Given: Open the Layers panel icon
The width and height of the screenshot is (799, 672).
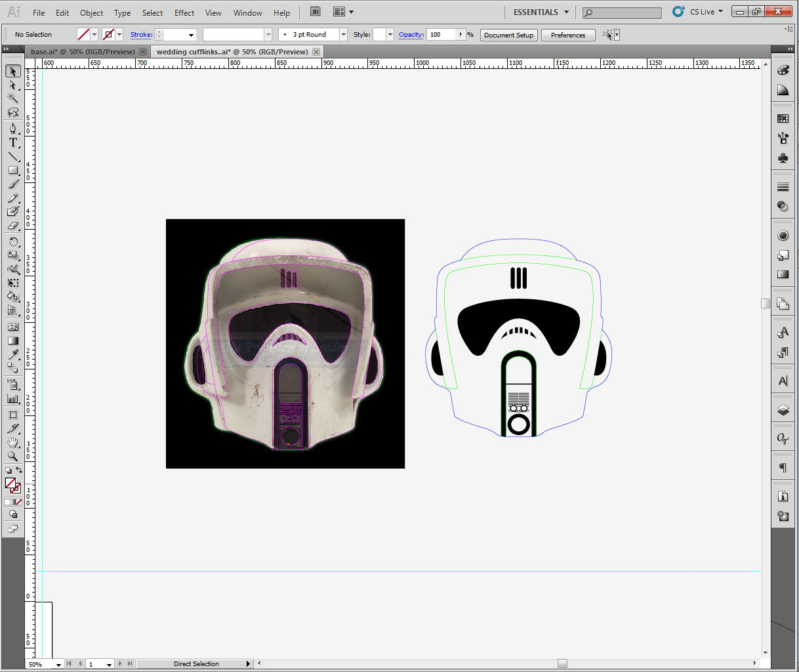Looking at the screenshot, I should pos(783,410).
